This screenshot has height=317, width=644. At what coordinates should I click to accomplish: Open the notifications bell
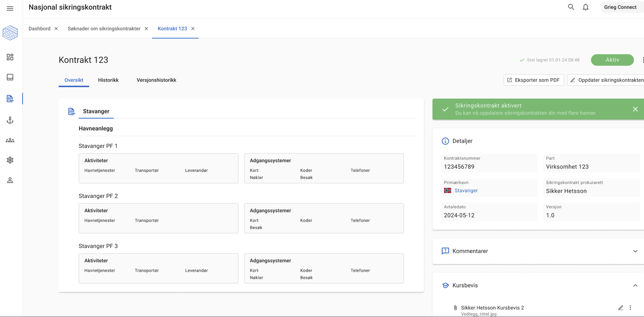click(585, 7)
